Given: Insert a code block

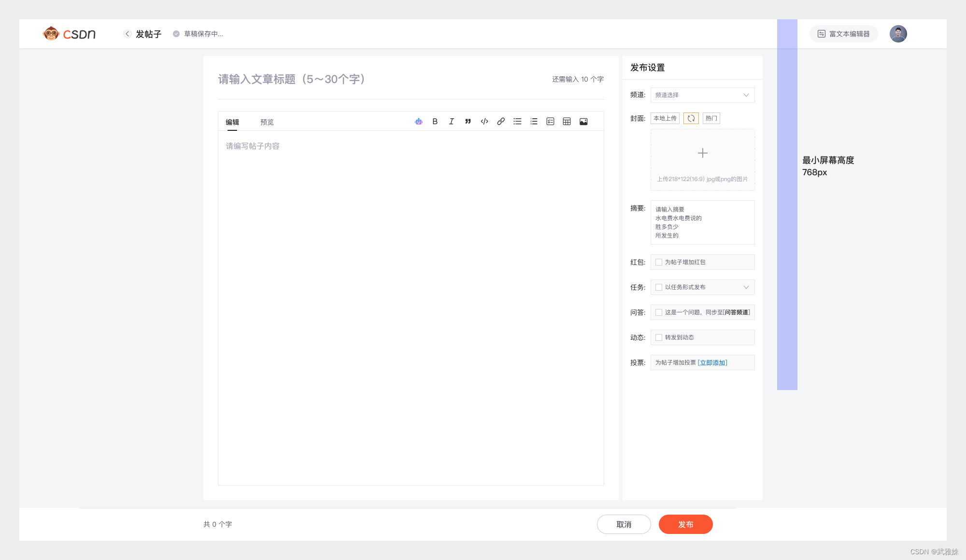Looking at the screenshot, I should 484,122.
